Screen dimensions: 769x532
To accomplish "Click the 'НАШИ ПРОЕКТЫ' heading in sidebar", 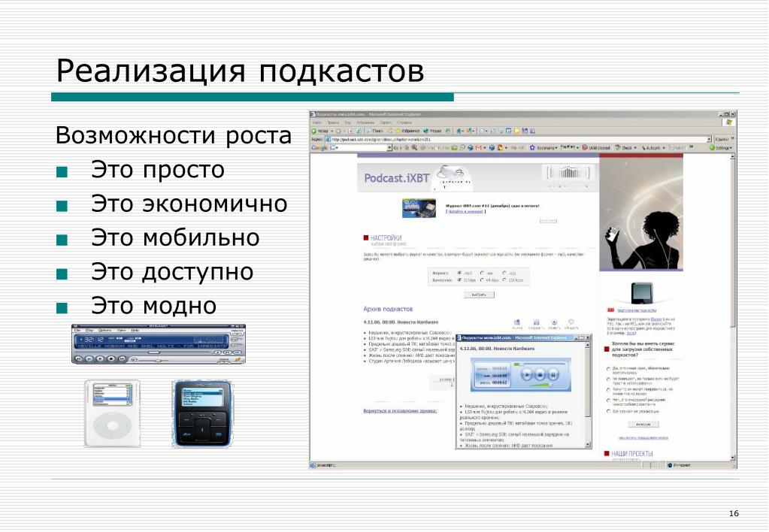I will coord(631,454).
